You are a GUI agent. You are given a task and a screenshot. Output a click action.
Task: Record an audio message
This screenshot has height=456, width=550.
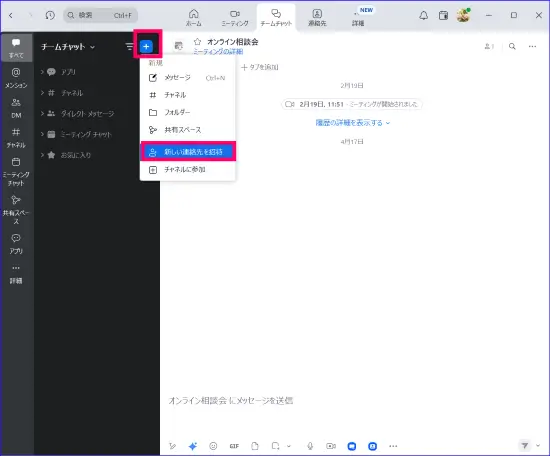click(310, 446)
